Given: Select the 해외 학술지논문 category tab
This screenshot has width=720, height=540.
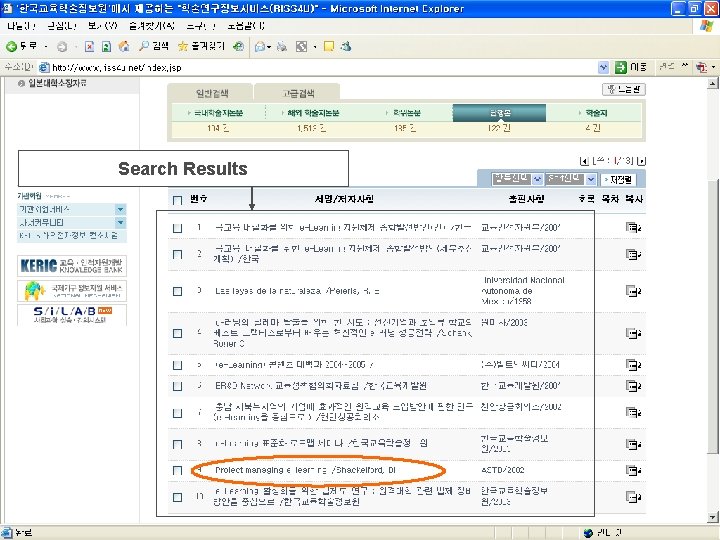Looking at the screenshot, I should click(x=313, y=113).
